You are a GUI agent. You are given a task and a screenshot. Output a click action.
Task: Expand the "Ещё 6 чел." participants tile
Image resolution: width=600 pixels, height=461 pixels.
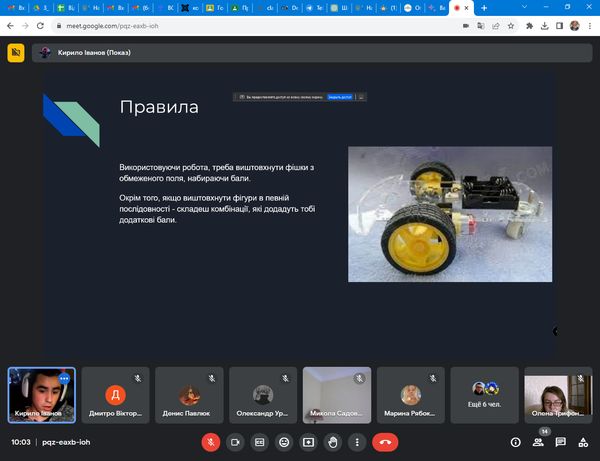(x=485, y=394)
